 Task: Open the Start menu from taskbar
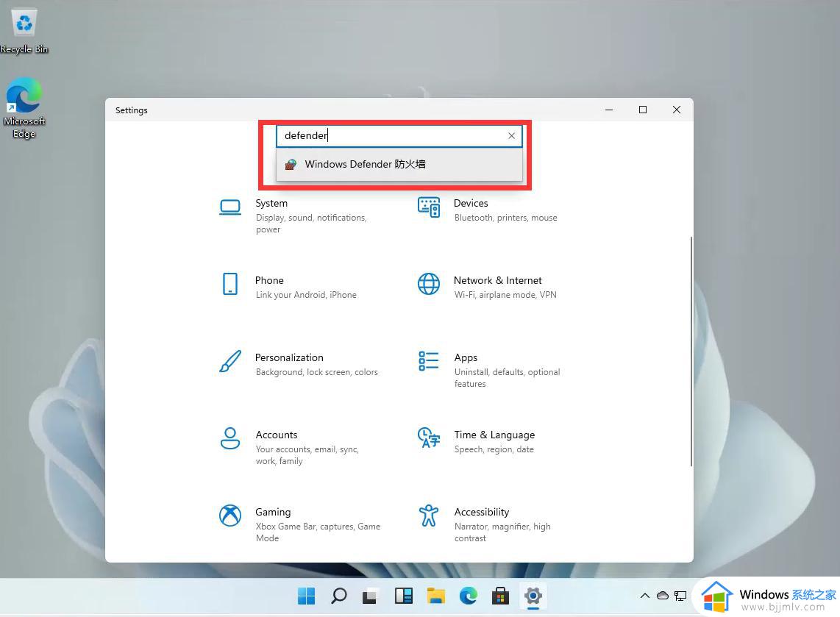point(307,596)
